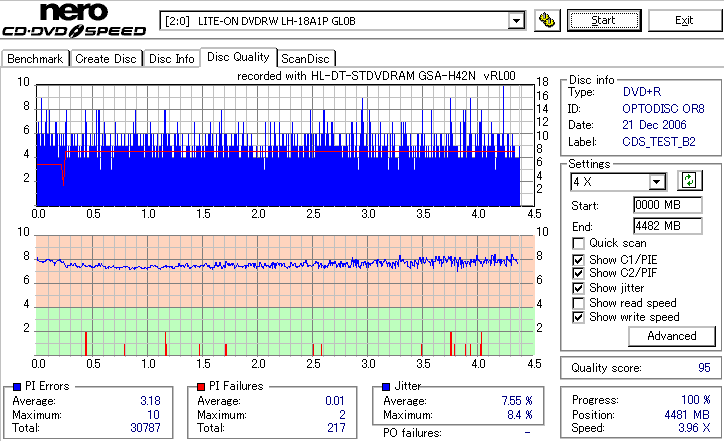The height and width of the screenshot is (441, 724).
Task: Switch to the Disc Info tab
Action: click(x=171, y=59)
